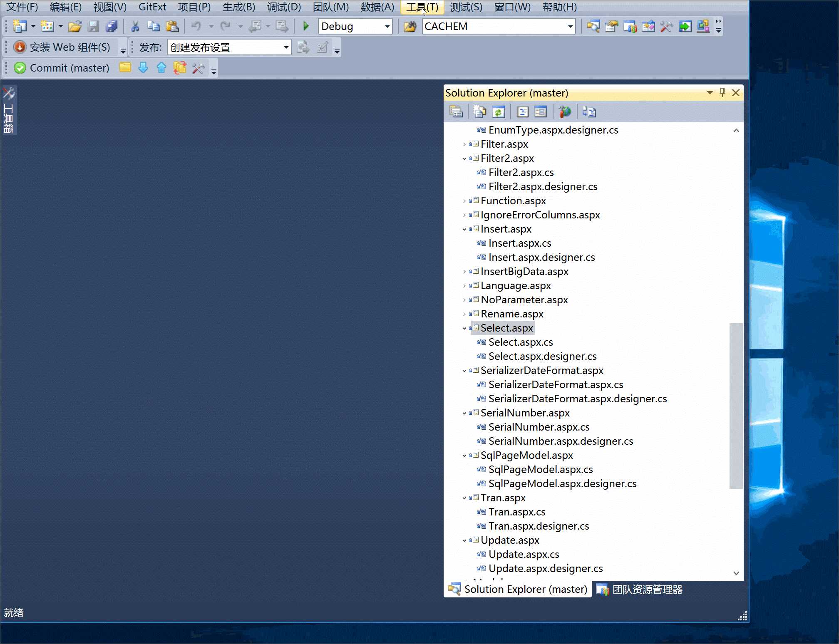Screen dimensions: 839x644
Task: Expand the Filter.aspx tree node
Action: coord(464,144)
